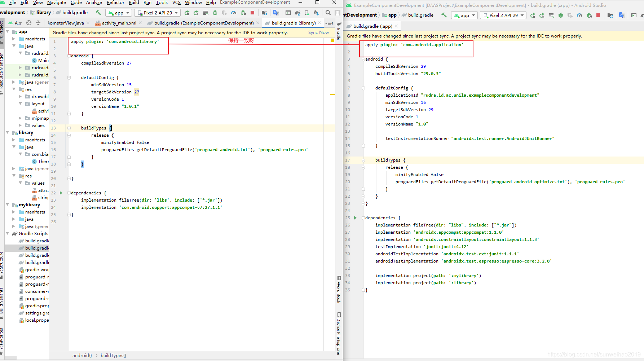Toggle the Word Book side tab
This screenshot has height=361, width=644.
click(339, 290)
